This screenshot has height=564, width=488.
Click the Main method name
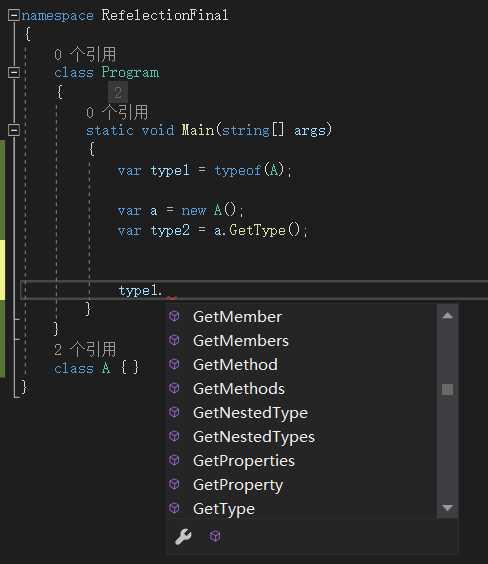coord(198,130)
